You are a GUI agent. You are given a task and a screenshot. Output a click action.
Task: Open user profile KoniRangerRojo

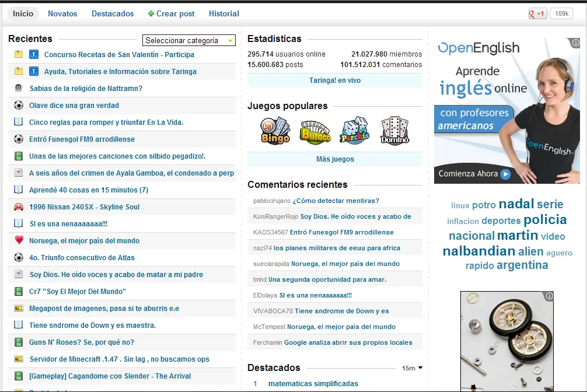coord(275,216)
